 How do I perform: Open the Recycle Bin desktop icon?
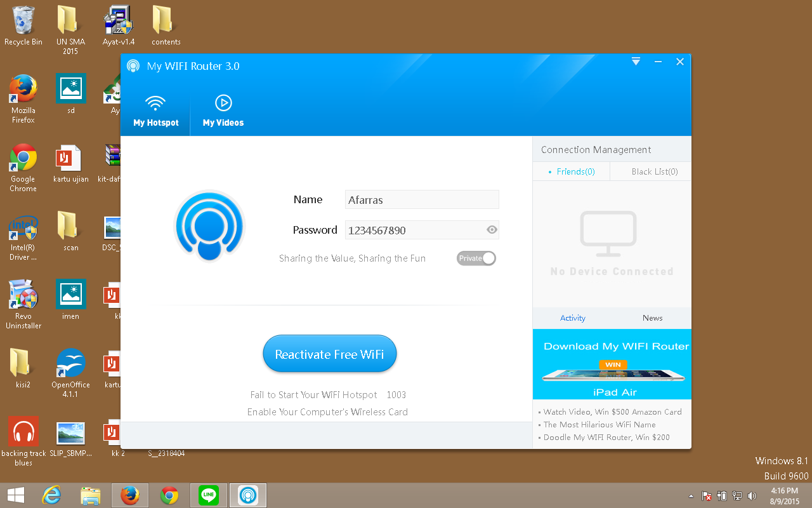point(23,27)
